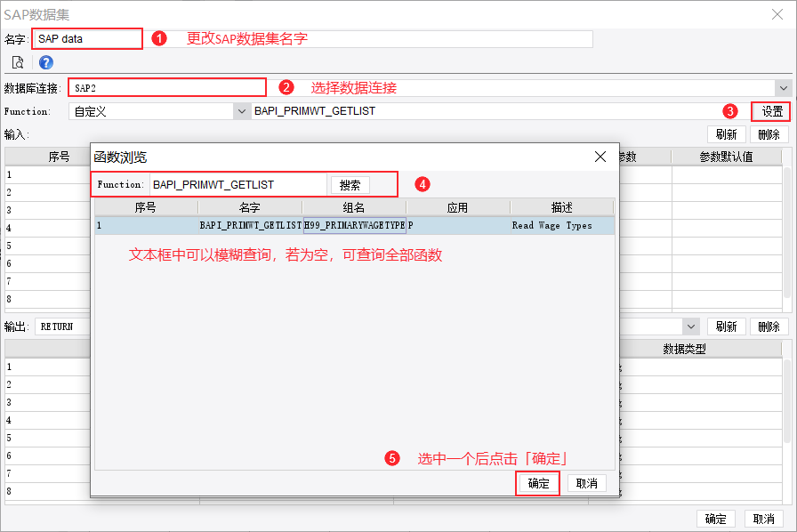Viewport: 797px width, 532px height.
Task: Click 取消 in the 函数浏览 dialog
Action: tap(586, 483)
